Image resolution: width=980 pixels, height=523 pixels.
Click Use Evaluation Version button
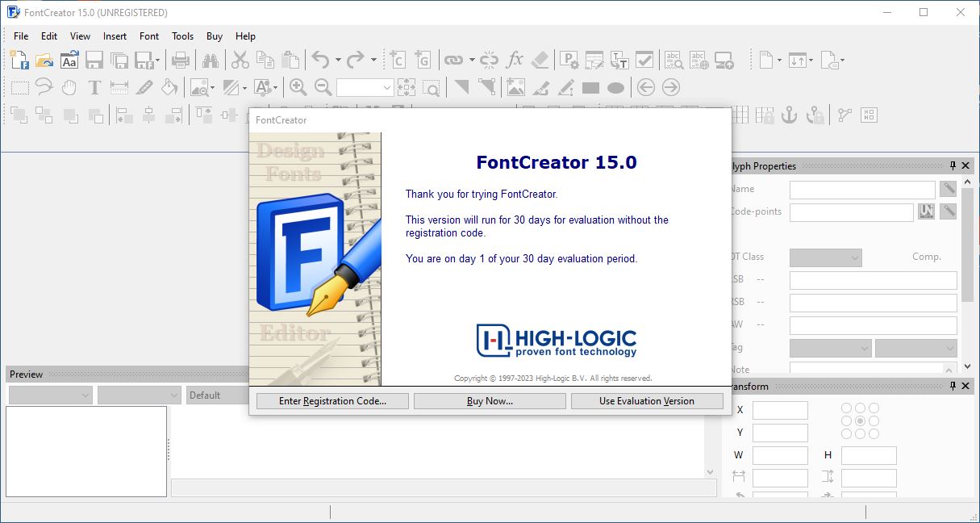[647, 401]
